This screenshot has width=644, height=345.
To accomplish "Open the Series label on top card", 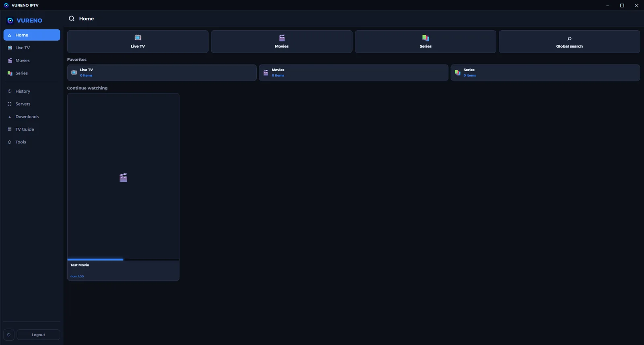I will pos(425,46).
